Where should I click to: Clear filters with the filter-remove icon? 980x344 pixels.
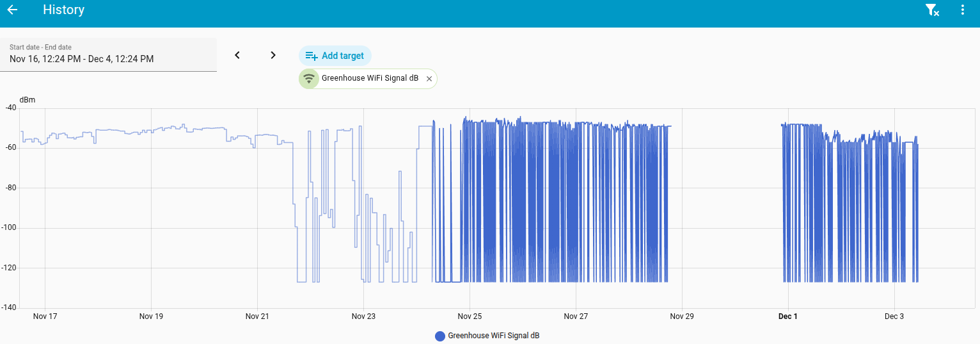click(x=932, y=10)
